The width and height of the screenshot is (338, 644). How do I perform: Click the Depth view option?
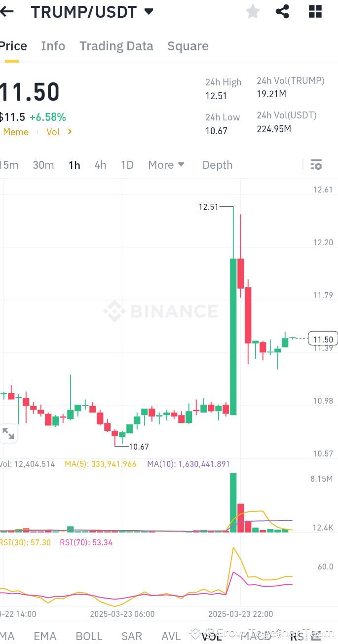pyautogui.click(x=217, y=165)
